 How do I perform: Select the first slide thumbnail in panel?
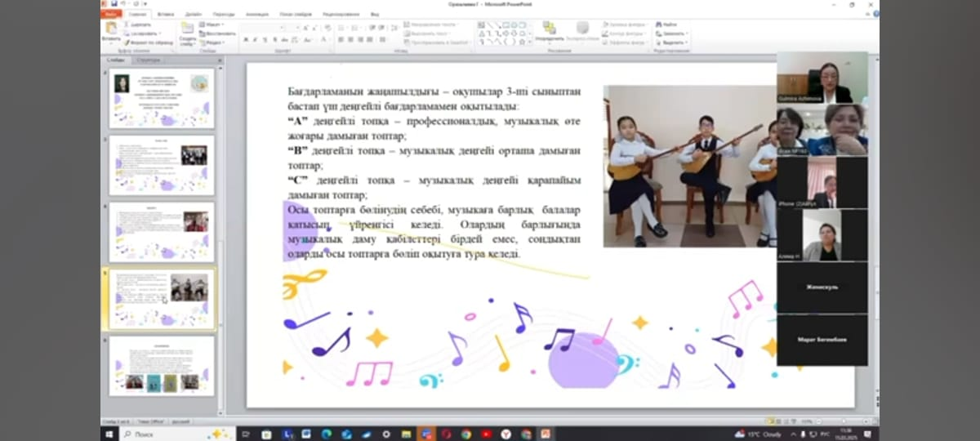pyautogui.click(x=162, y=98)
